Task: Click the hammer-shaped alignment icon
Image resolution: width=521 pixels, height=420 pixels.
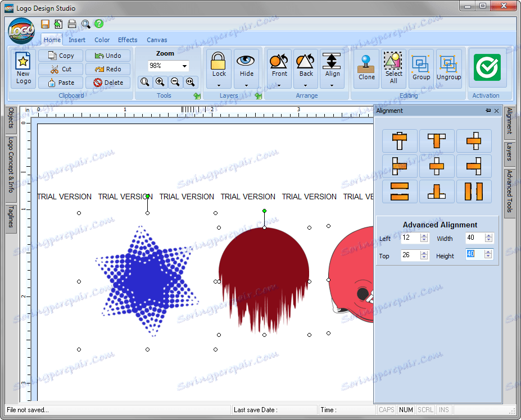Action: pos(400,141)
